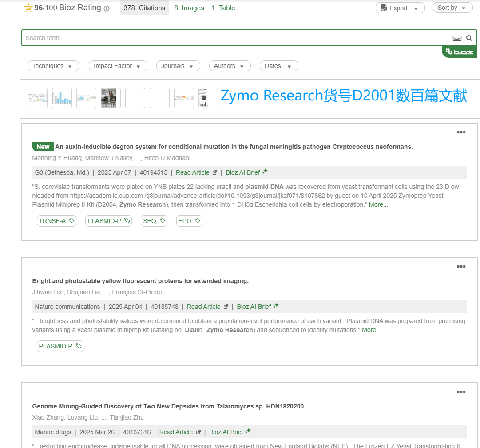The image size is (480, 448).
Task: Open the third image thumbnail
Action: tap(86, 98)
